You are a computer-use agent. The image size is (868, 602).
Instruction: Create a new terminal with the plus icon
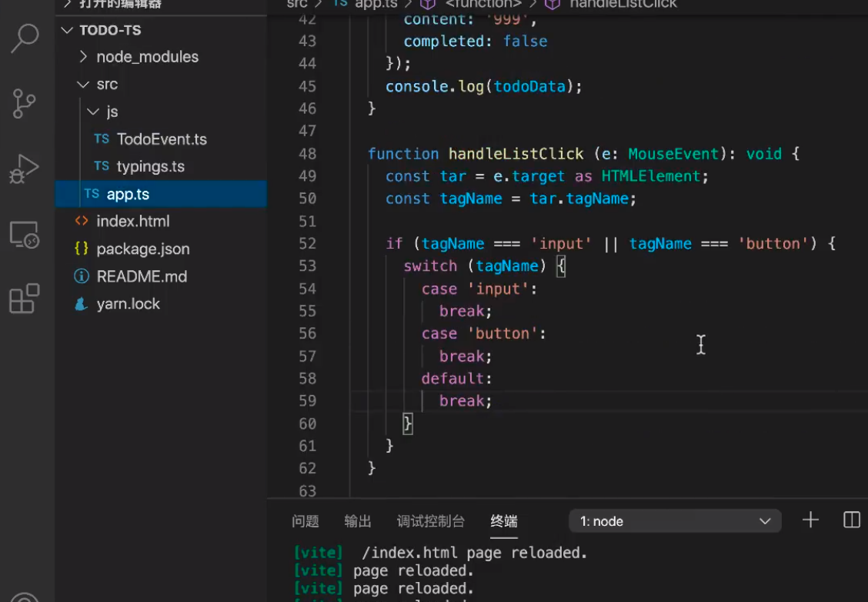[810, 520]
